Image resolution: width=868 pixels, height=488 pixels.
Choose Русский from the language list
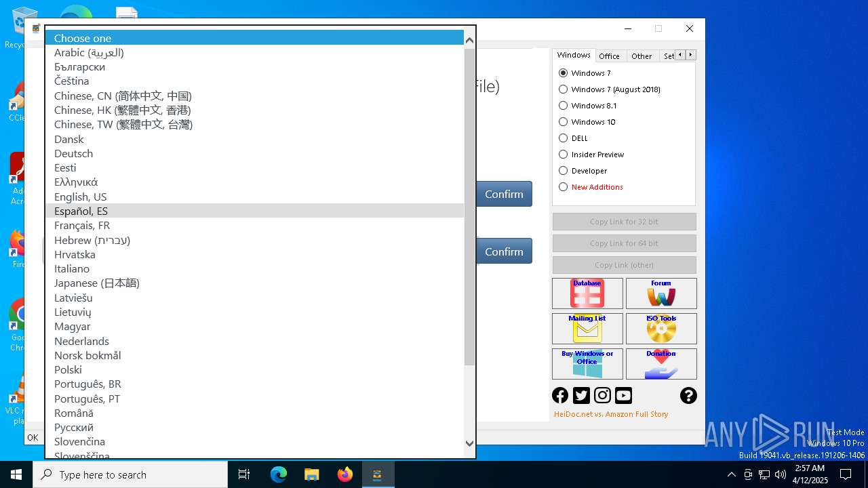(x=254, y=427)
